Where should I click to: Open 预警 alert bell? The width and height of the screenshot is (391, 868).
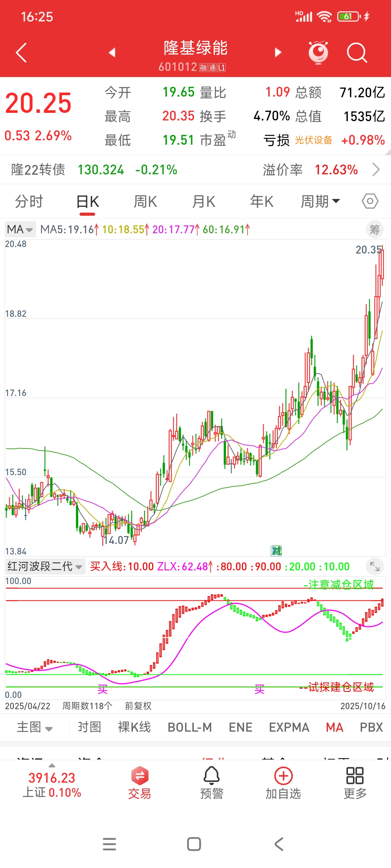click(212, 783)
